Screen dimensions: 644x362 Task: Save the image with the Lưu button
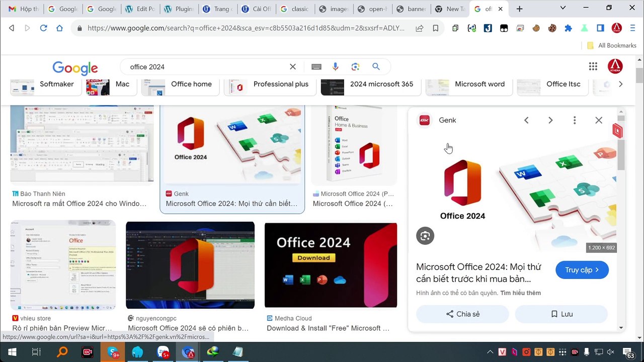(x=561, y=314)
